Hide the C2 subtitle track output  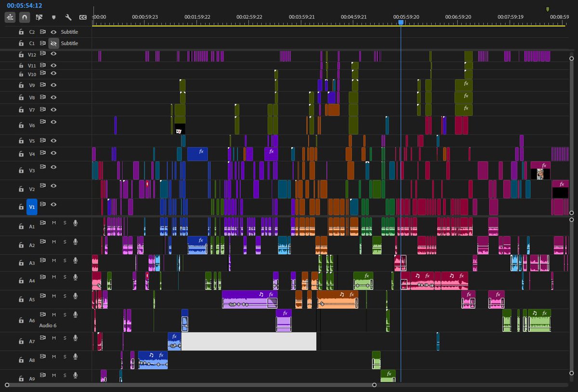point(53,32)
